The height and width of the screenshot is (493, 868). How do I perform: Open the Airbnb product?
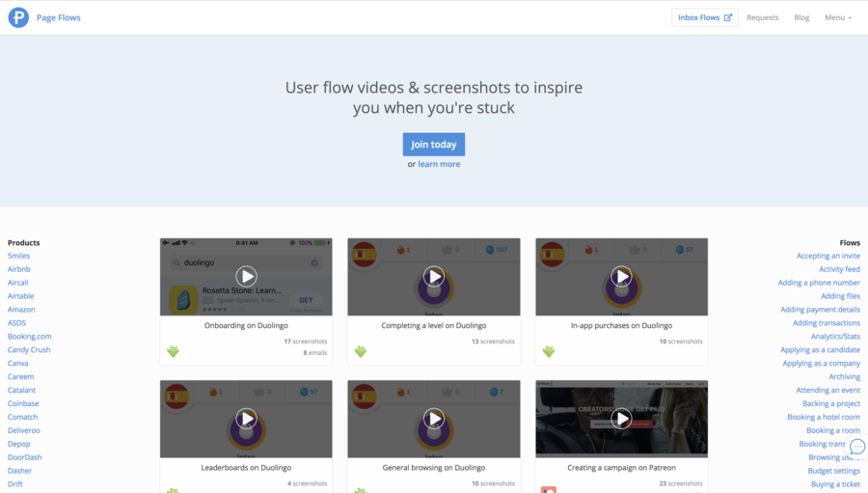tap(19, 269)
